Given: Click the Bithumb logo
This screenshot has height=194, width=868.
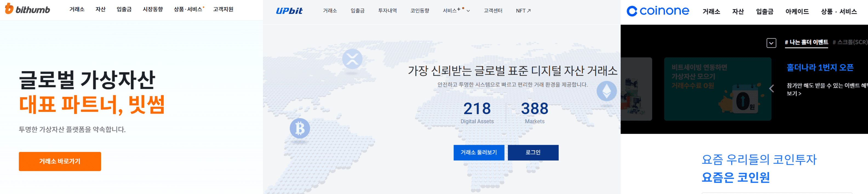Looking at the screenshot, I should (27, 9).
